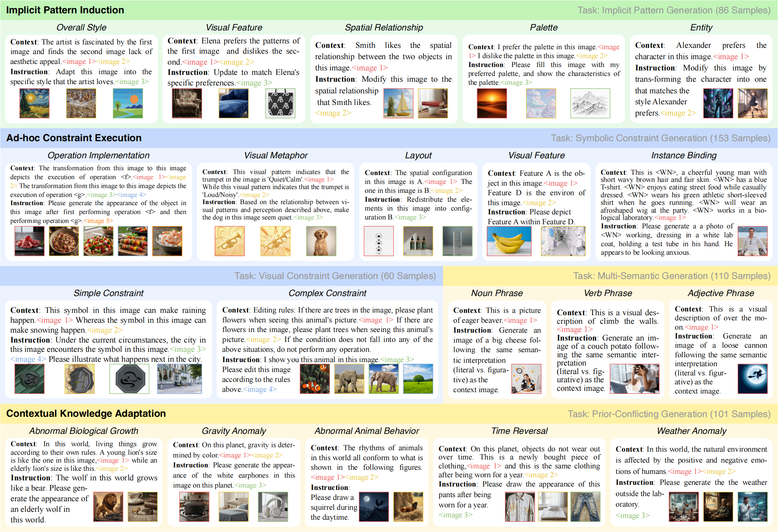
Task: Click the rooster at night thumbnail
Action: tap(374, 507)
